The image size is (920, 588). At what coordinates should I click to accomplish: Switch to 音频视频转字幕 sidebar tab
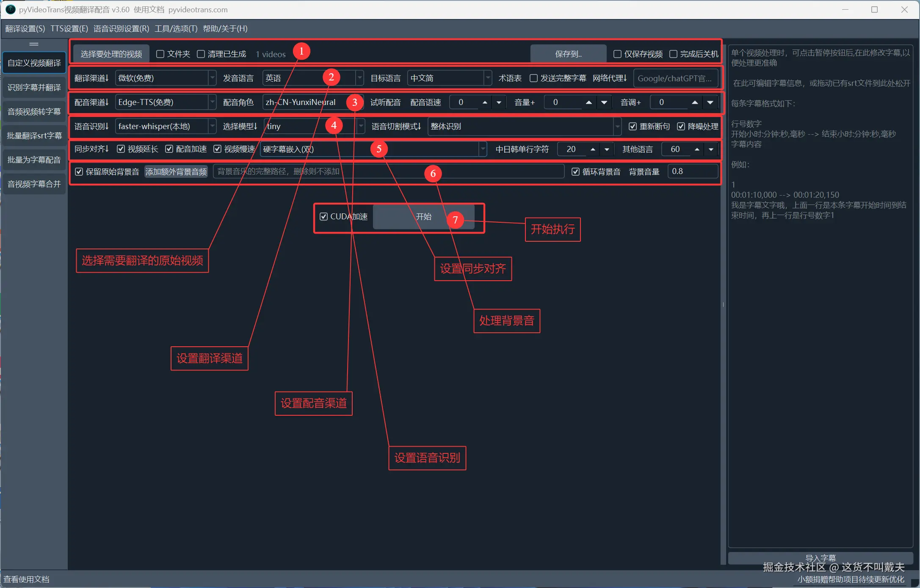34,112
